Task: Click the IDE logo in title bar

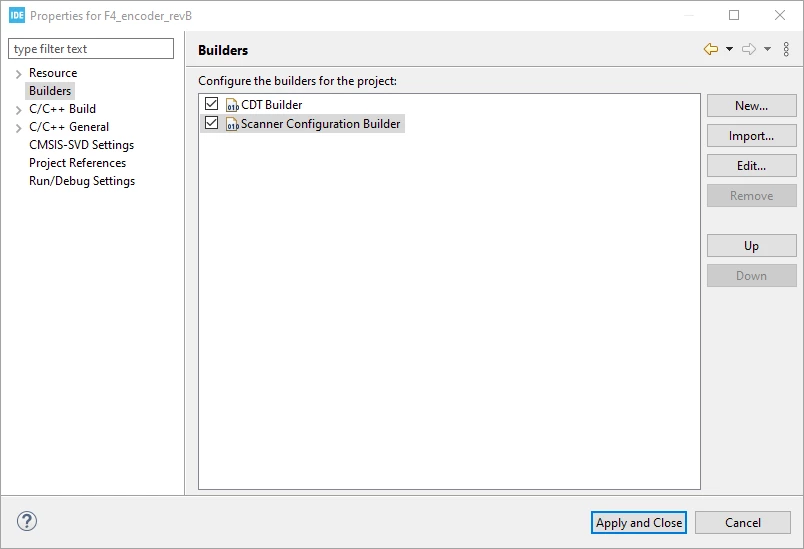Action: tap(17, 15)
